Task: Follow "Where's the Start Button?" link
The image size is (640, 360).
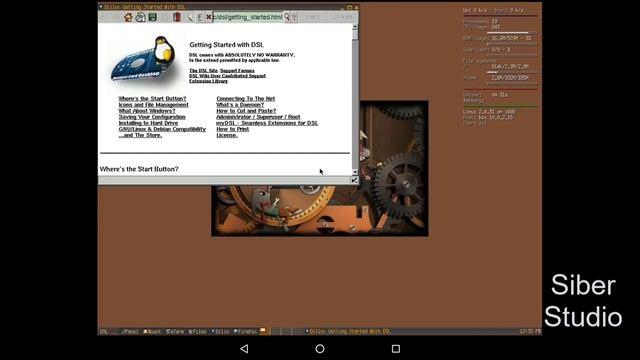Action: pyautogui.click(x=152, y=99)
